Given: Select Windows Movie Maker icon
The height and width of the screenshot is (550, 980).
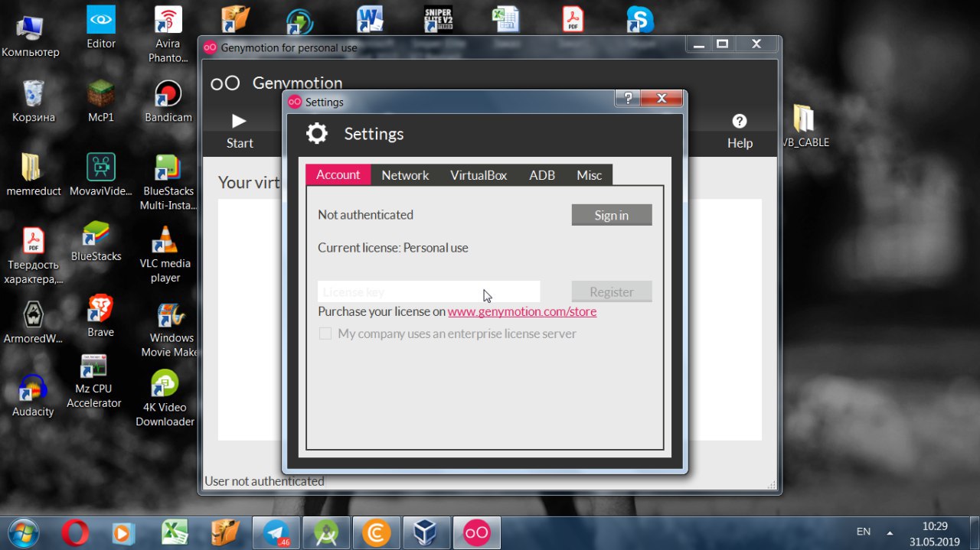Looking at the screenshot, I should pyautogui.click(x=169, y=330).
